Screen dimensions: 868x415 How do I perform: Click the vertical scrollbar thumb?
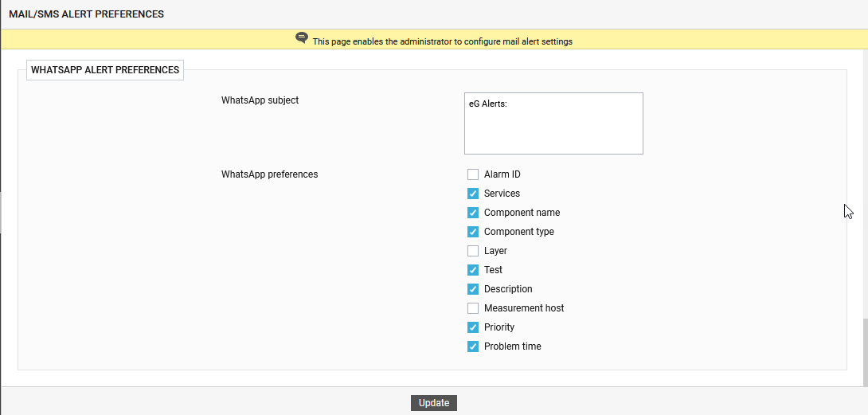click(x=864, y=351)
